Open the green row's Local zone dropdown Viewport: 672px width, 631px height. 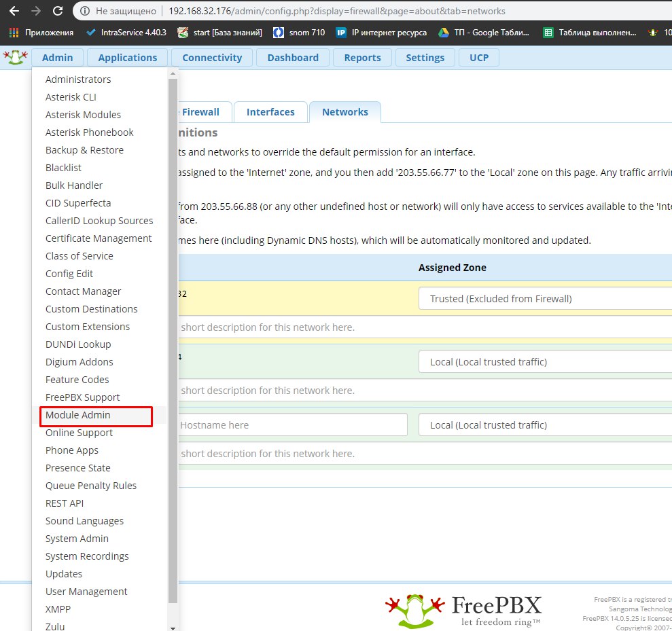click(545, 362)
